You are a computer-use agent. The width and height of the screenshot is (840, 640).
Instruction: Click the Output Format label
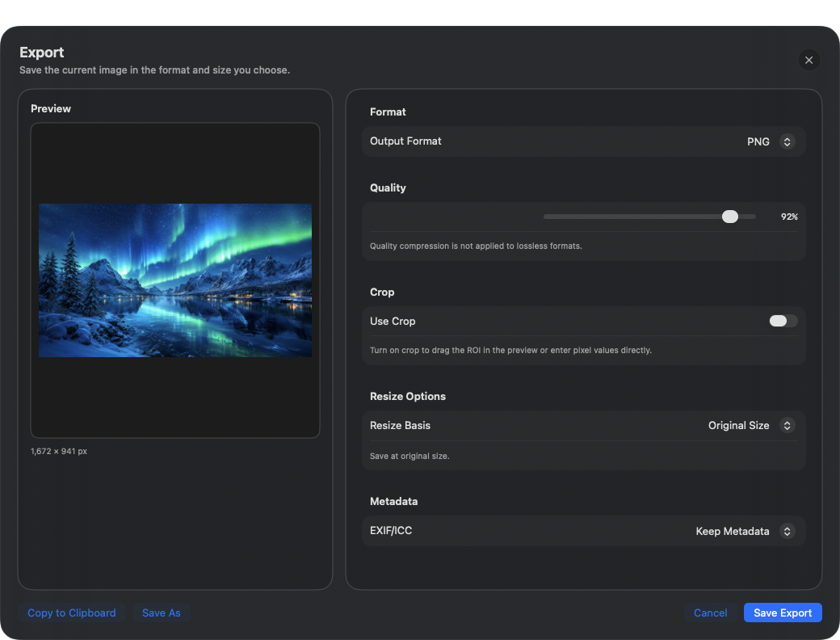[405, 141]
